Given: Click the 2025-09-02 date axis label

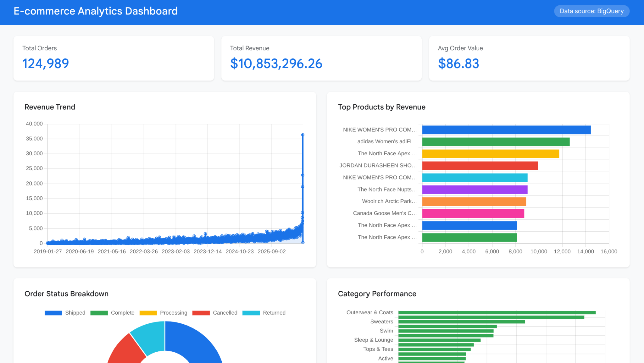Looking at the screenshot, I should pos(272,251).
